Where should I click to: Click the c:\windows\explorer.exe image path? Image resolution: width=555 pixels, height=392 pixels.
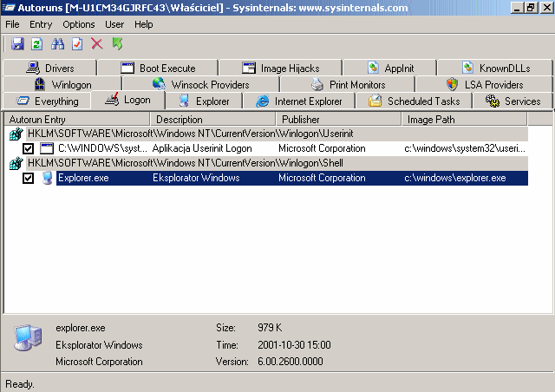[455, 178]
